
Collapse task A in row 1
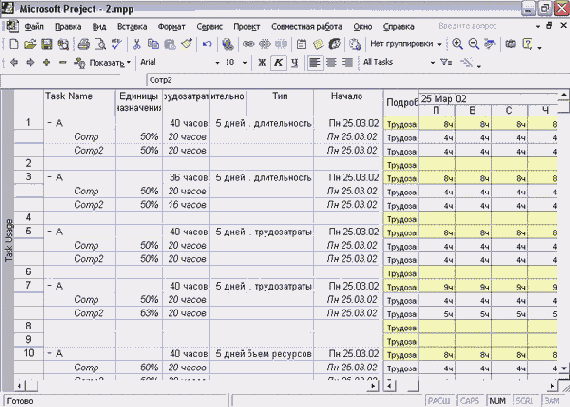click(x=49, y=123)
